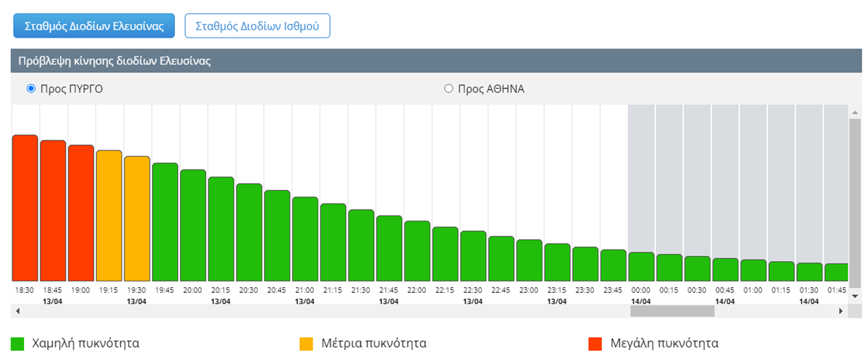This screenshot has height=358, width=868.
Task: Click the red Μεγάλη πυκνότητα legend swatch
Action: pyautogui.click(x=595, y=344)
